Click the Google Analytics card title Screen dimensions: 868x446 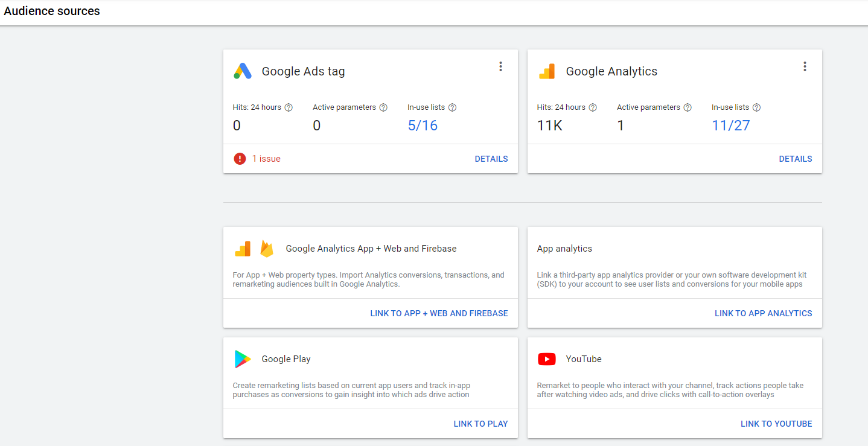[611, 71]
